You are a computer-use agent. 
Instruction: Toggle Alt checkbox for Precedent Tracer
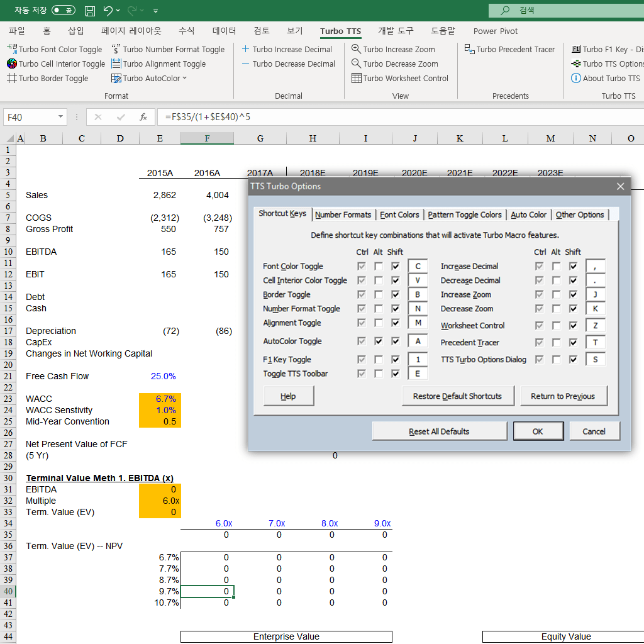coord(556,342)
